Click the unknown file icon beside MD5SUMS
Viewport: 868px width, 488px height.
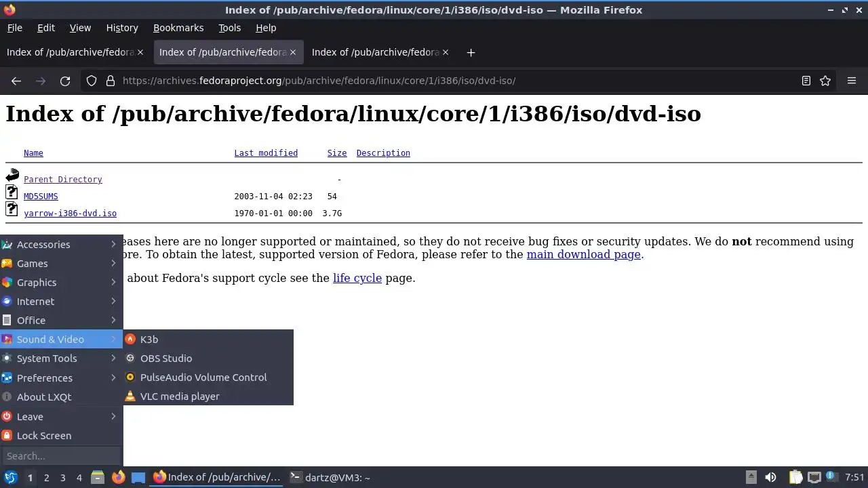pos(12,192)
